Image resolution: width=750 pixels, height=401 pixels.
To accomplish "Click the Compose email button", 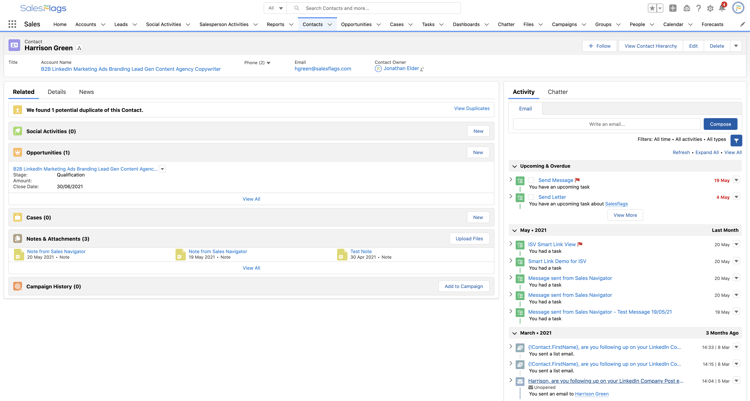I will 720,124.
